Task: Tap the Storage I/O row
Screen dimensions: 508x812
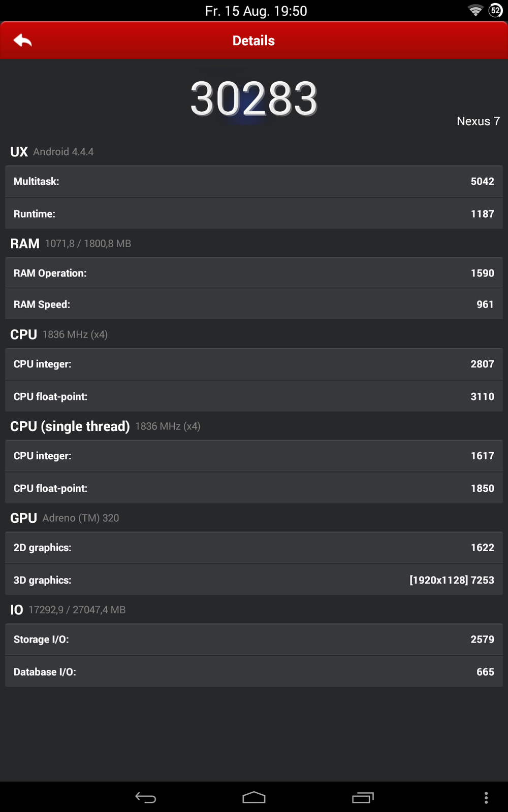Action: (254, 639)
